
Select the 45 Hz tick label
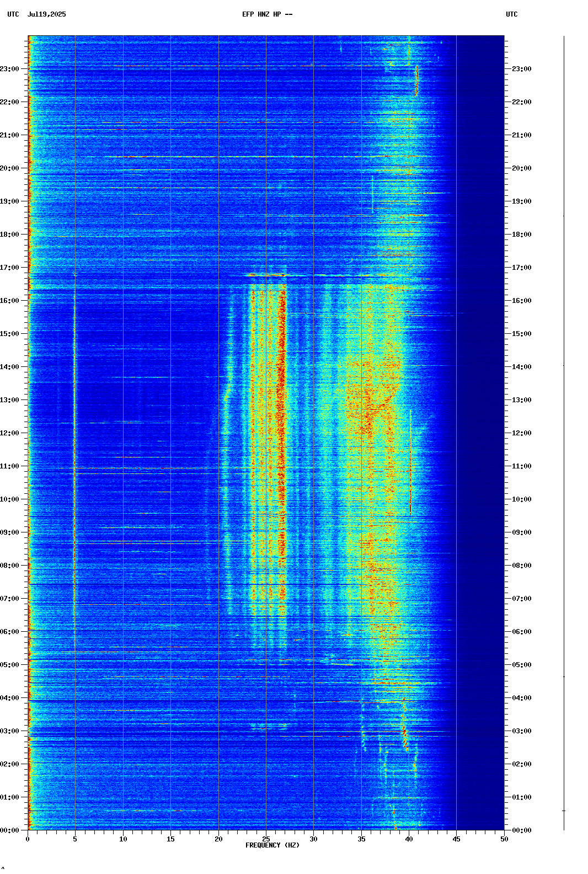[x=457, y=839]
